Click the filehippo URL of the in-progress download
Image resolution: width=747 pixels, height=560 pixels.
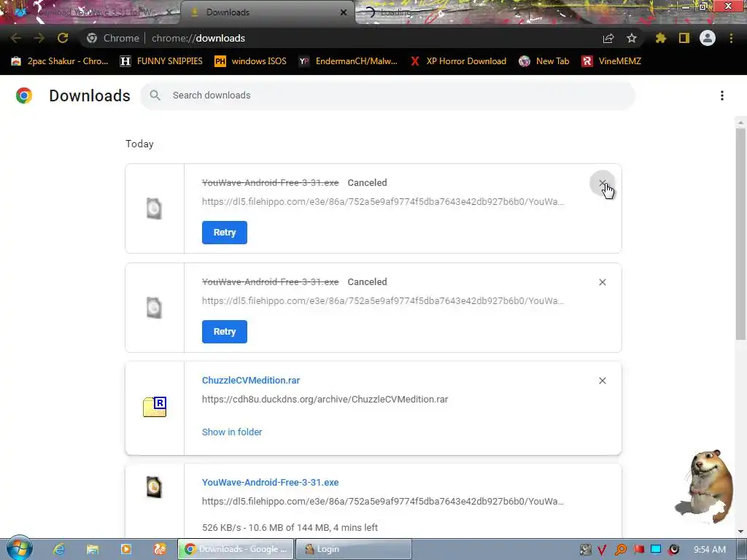tap(382, 502)
